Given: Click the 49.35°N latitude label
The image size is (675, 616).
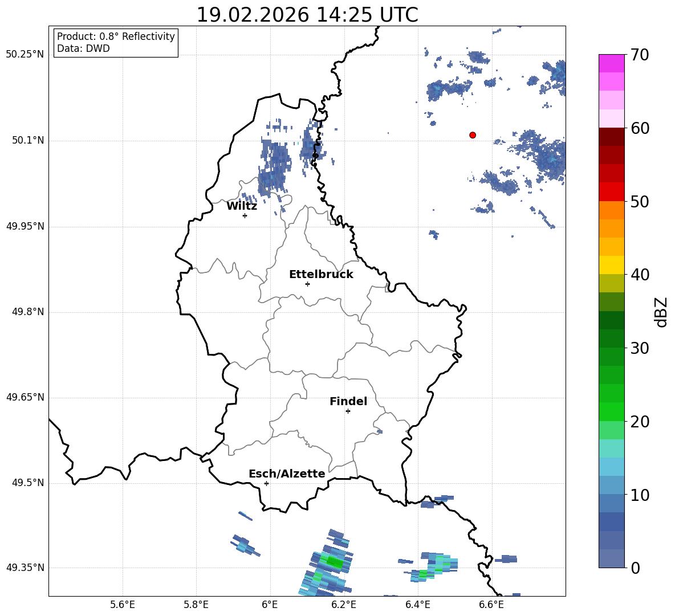Looking at the screenshot, I should 25,568.
